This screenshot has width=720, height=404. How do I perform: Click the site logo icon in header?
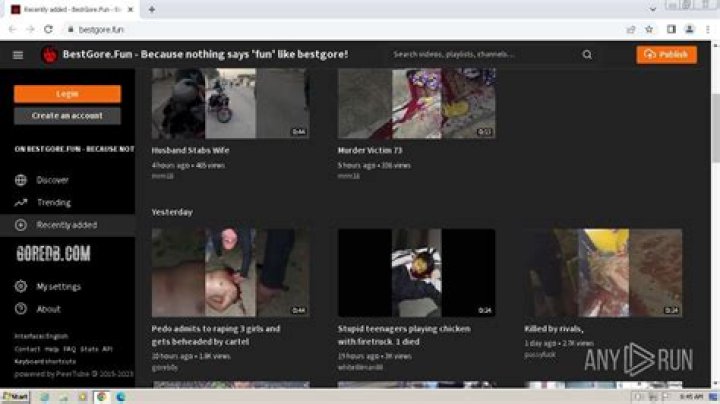click(x=47, y=54)
